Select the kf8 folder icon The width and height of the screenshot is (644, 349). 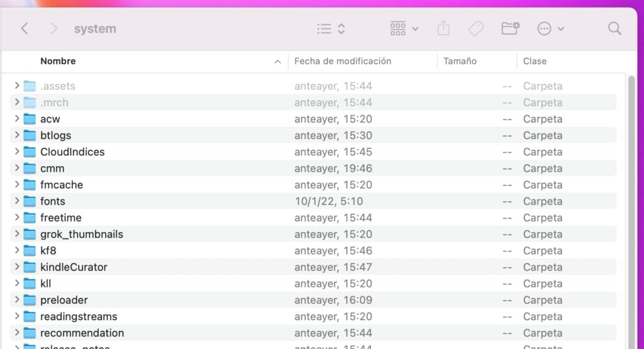click(x=30, y=250)
